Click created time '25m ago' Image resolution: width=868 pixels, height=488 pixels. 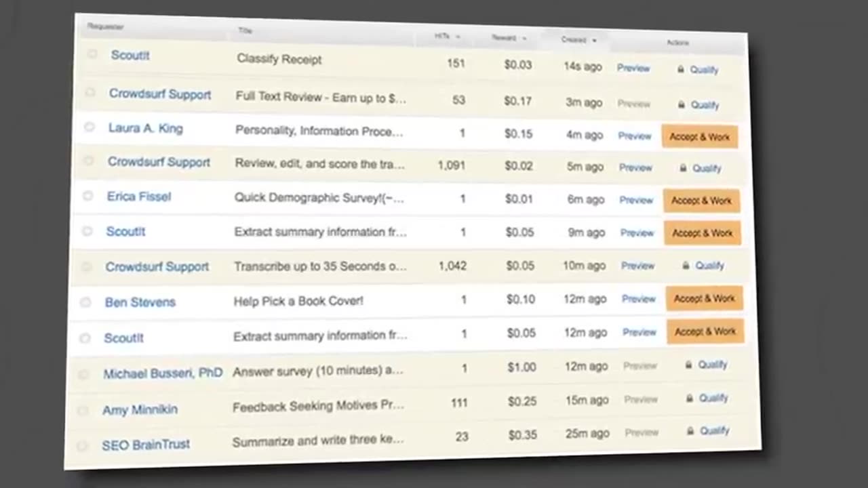pos(588,433)
